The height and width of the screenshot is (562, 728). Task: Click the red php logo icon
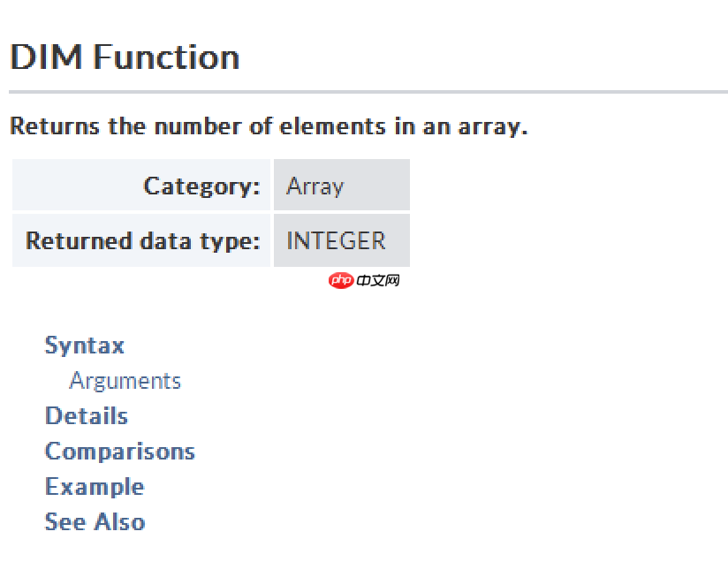[341, 281]
